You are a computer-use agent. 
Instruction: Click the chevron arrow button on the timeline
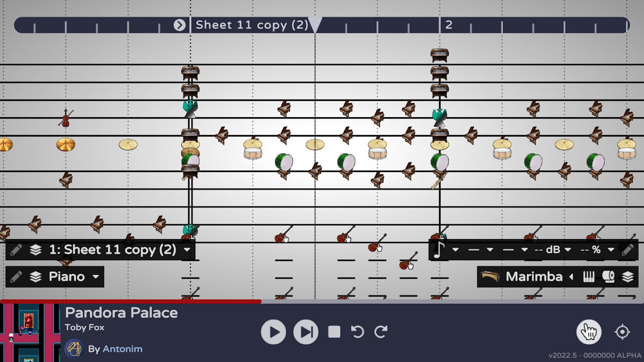click(x=180, y=25)
